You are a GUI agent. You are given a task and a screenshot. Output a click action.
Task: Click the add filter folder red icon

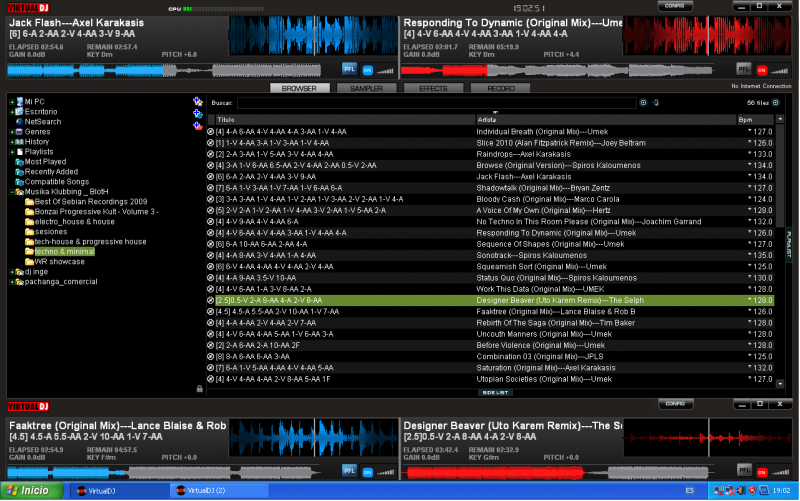[197, 126]
